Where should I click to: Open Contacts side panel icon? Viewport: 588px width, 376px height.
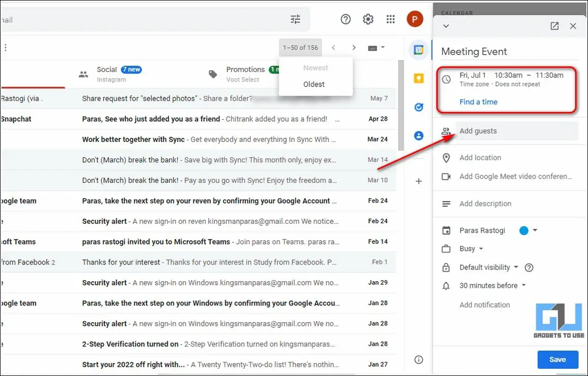[419, 136]
